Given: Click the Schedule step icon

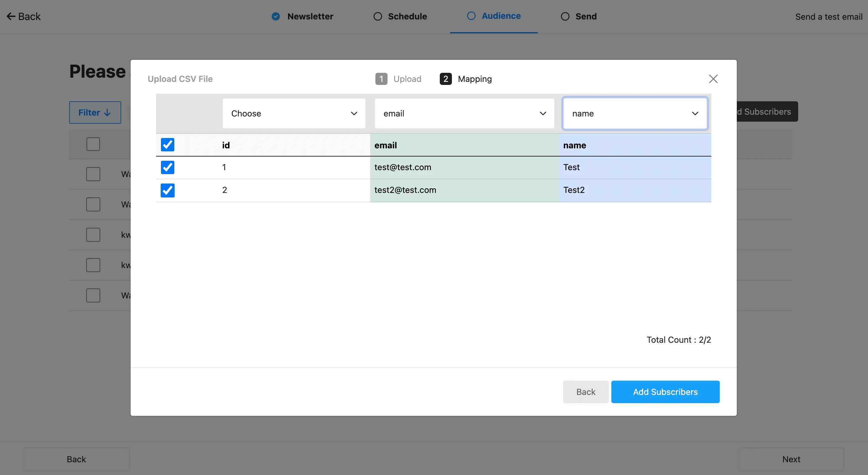Looking at the screenshot, I should pyautogui.click(x=378, y=16).
